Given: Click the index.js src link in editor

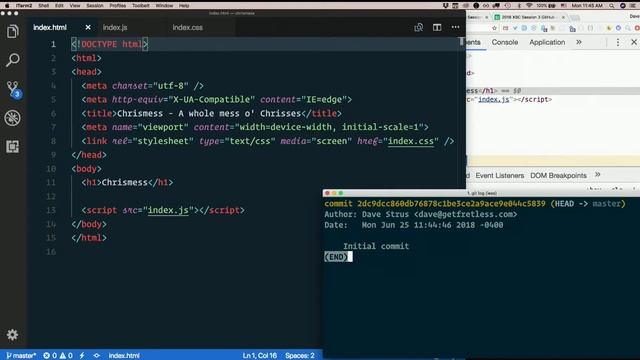Looking at the screenshot, I should coord(168,210).
